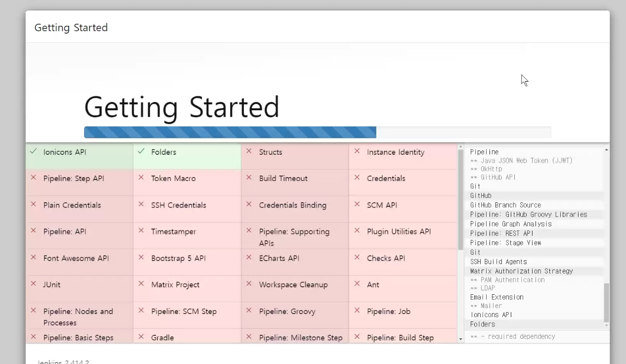Click 'Pipeline: REST API' log line
This screenshot has height=364, width=626.
[x=502, y=233]
